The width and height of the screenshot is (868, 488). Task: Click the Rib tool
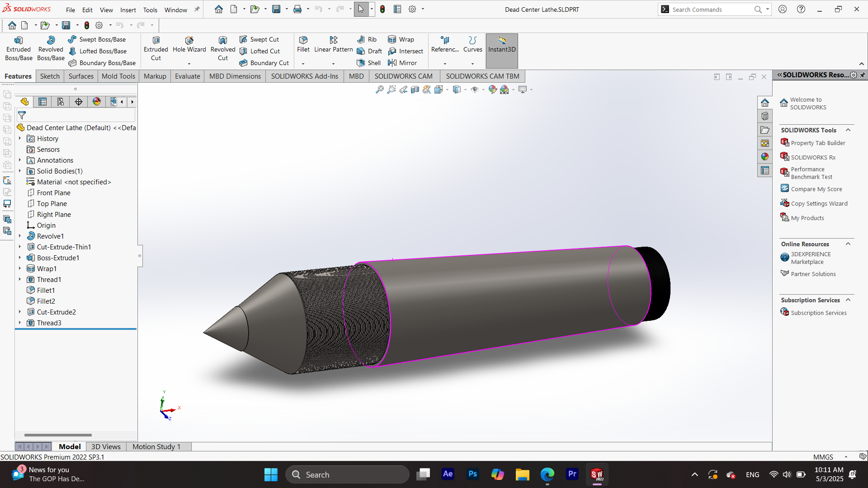click(367, 40)
